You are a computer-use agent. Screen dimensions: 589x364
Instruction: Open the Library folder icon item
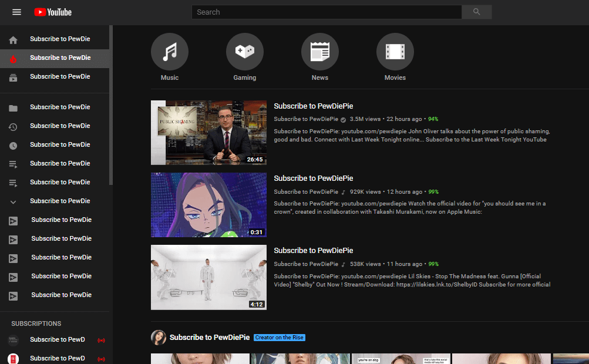point(13,108)
